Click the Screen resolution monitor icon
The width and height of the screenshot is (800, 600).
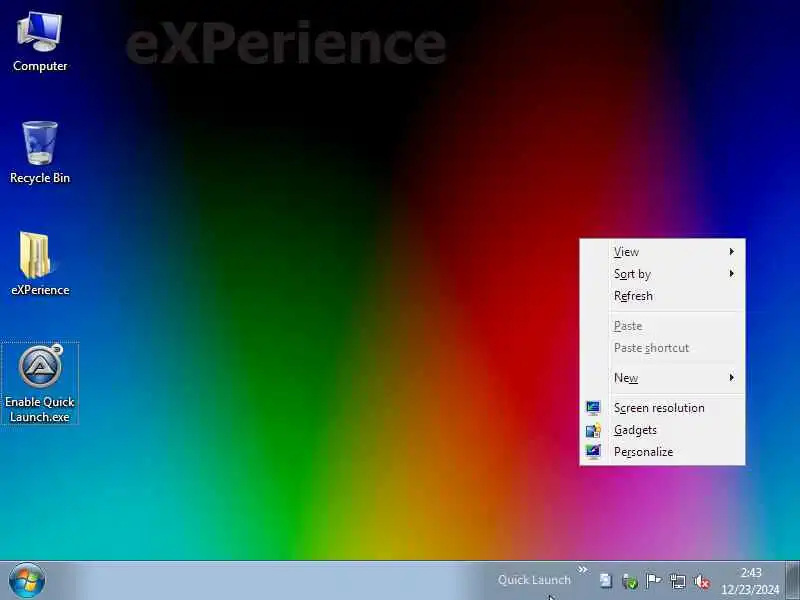593,408
